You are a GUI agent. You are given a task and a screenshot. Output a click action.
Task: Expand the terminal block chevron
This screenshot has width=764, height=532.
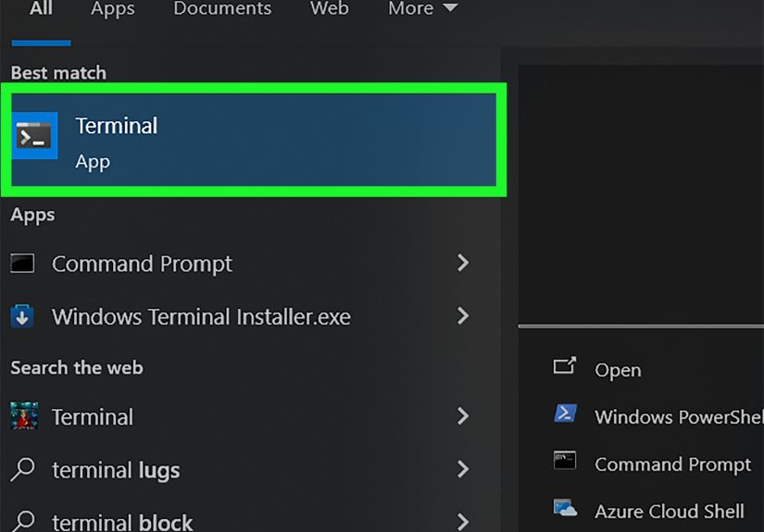(x=463, y=522)
